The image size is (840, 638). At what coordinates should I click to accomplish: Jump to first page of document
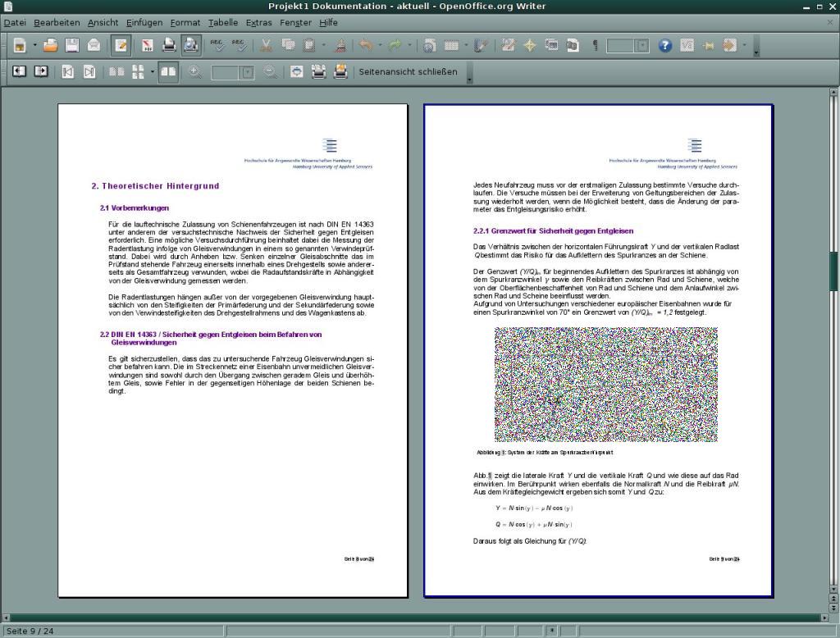coord(67,72)
